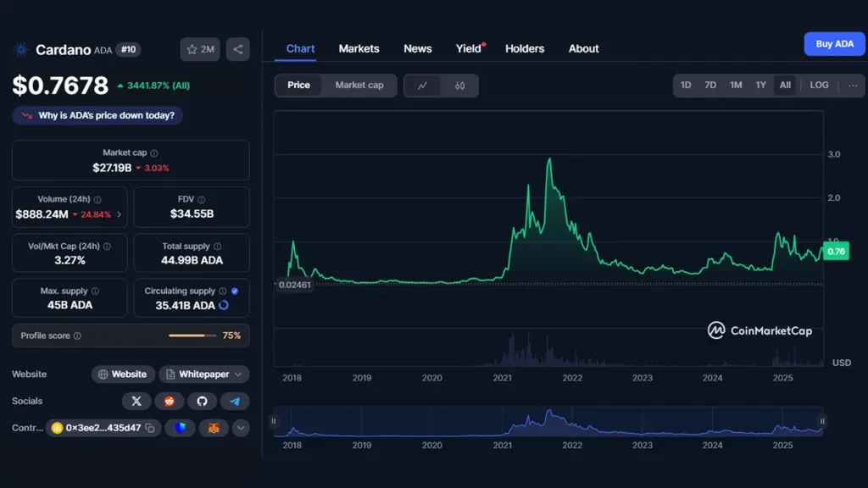Set chart range to 1Y

(x=761, y=86)
